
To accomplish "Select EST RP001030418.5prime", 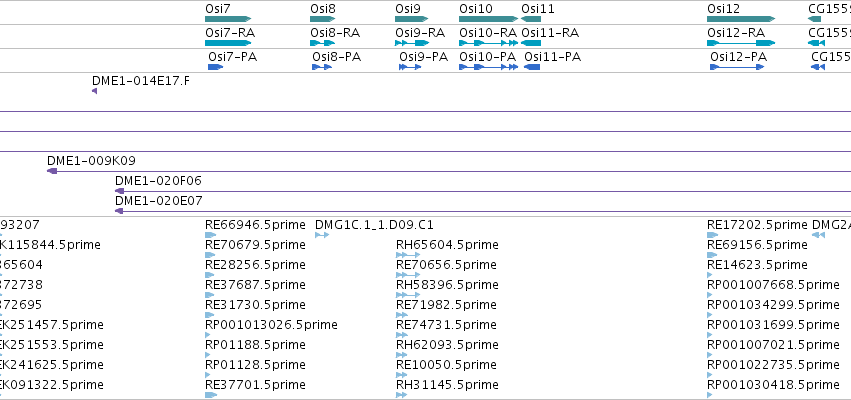I will [773, 384].
